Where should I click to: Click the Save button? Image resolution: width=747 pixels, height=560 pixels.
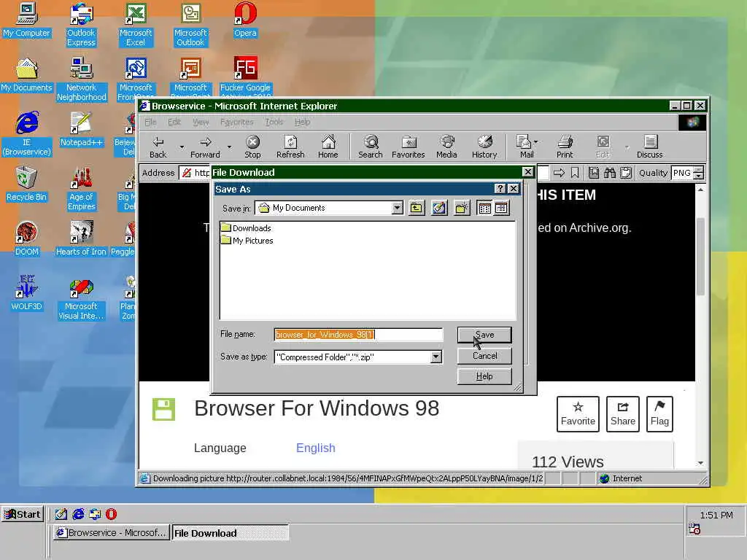484,335
